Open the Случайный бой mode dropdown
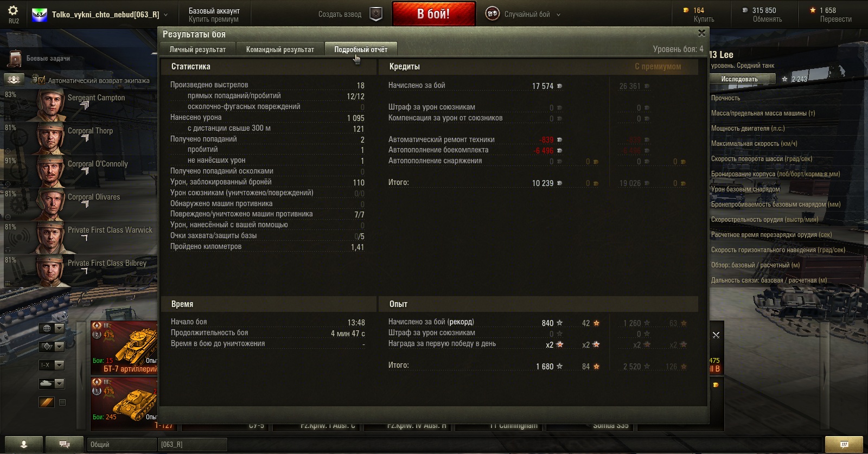This screenshot has height=454, width=868. tap(523, 15)
